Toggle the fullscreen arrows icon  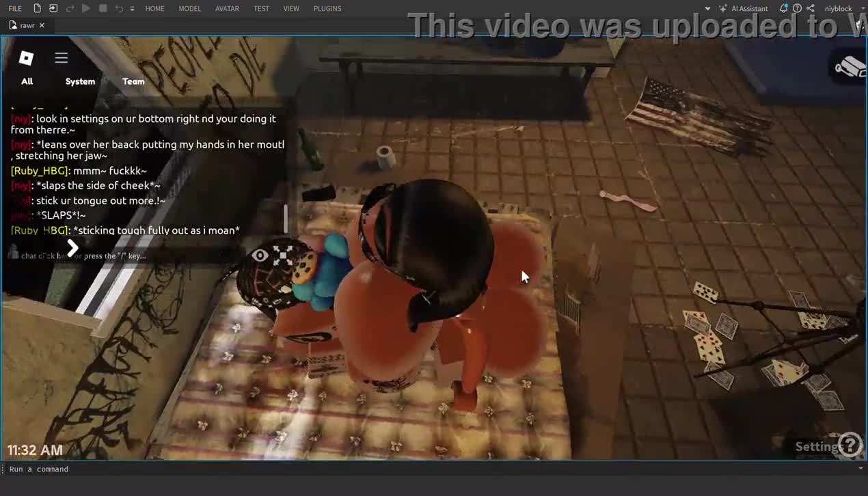click(283, 255)
